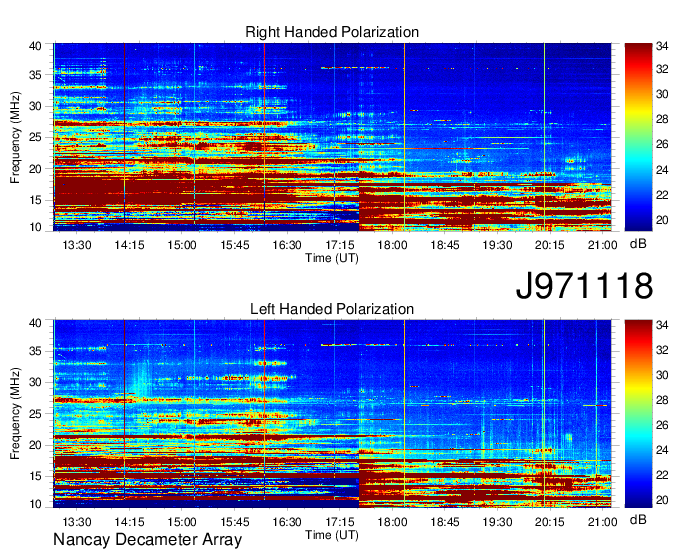680x552 pixels.
Task: Click 15 MHz label on top frequency axis
Action: [x=36, y=200]
